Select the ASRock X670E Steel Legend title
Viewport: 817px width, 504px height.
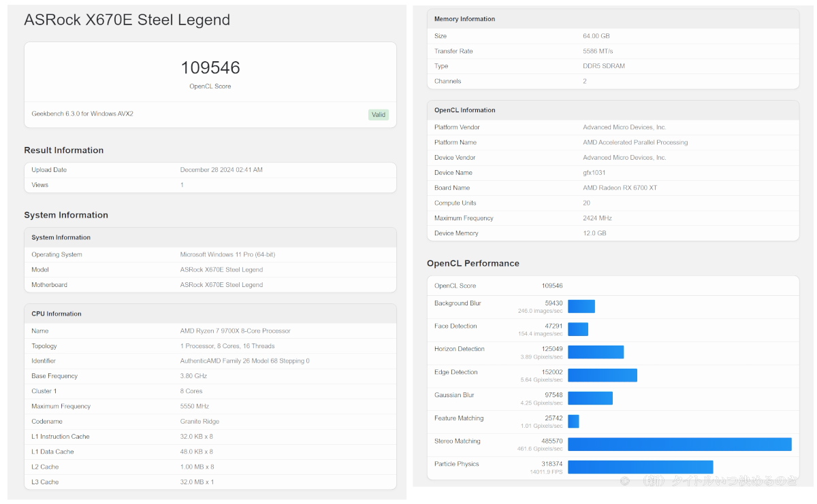pos(127,20)
